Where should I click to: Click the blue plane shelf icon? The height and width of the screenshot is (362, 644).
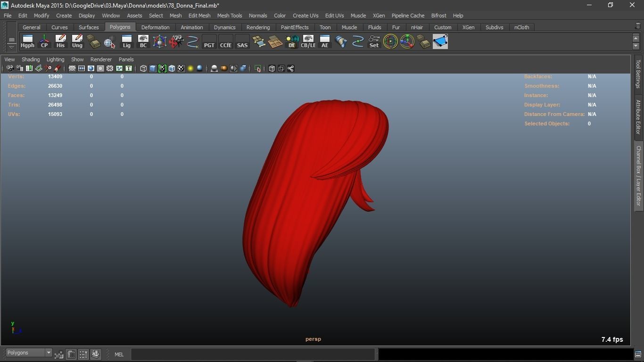click(440, 41)
